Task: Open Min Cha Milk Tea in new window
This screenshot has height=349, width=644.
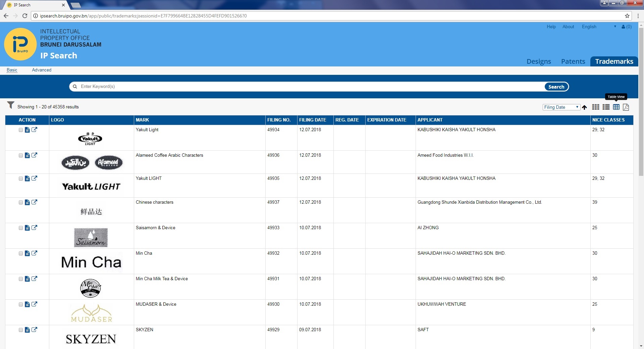Action: tap(34, 279)
